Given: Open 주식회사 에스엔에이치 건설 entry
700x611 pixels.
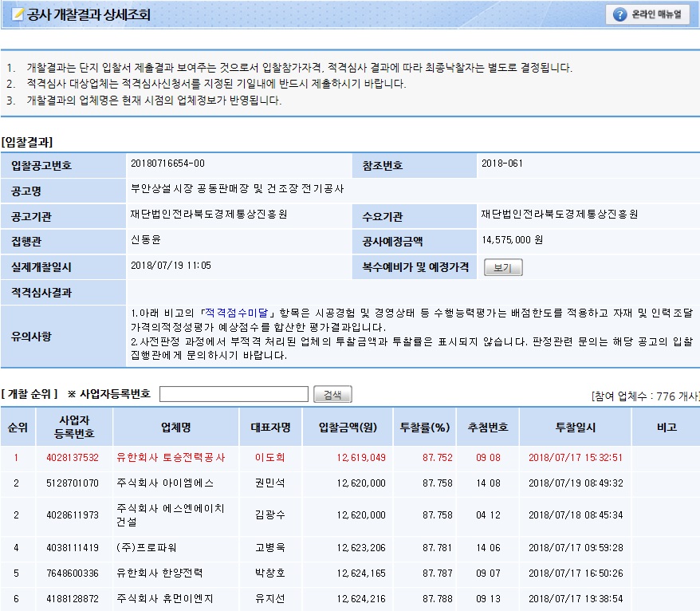Looking at the screenshot, I should coord(171,514).
